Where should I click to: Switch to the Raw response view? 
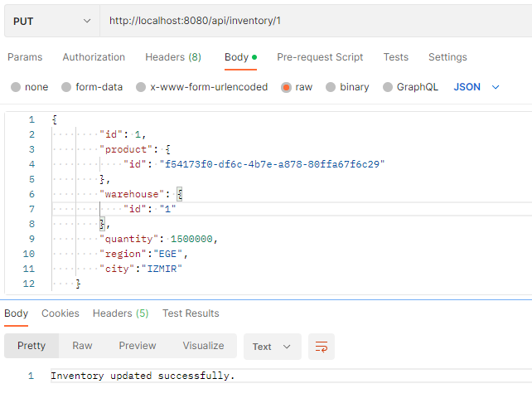click(x=82, y=346)
